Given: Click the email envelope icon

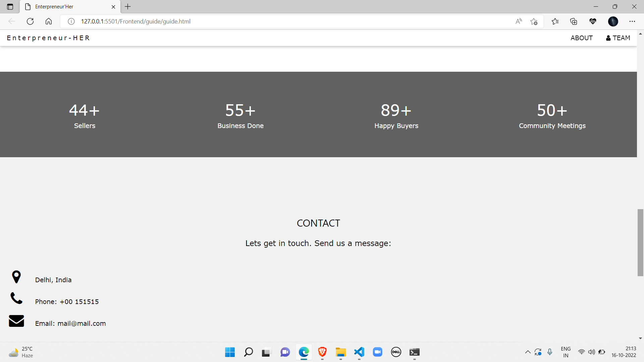Looking at the screenshot, I should click(16, 321).
